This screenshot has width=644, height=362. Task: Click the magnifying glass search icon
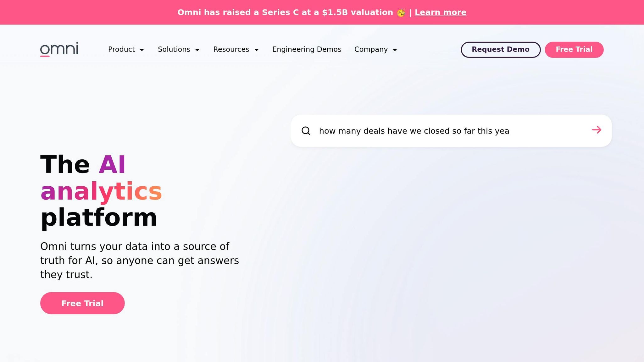tap(306, 131)
